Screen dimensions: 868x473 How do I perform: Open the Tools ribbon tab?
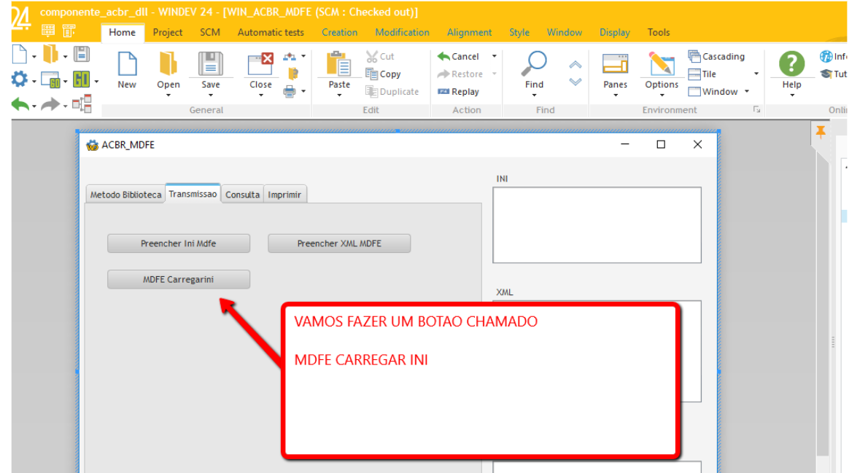[x=658, y=32]
